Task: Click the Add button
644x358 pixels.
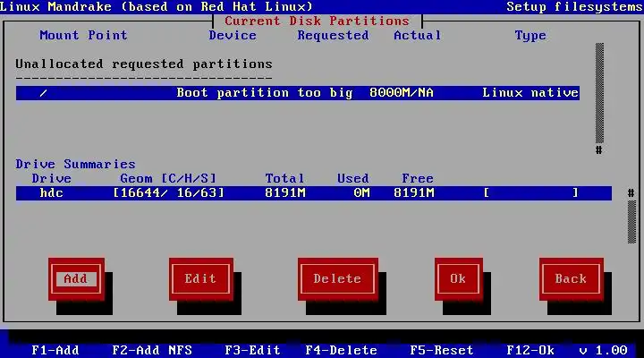Action: pyautogui.click(x=76, y=279)
